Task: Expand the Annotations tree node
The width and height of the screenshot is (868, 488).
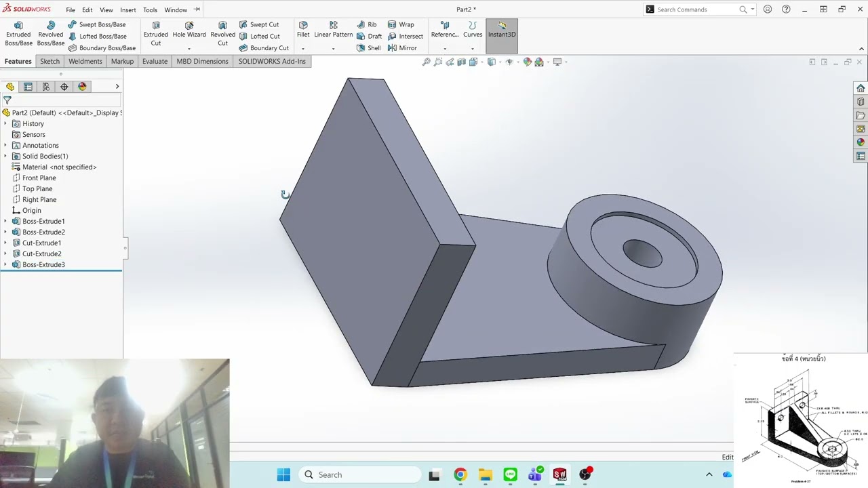Action: pos(5,146)
